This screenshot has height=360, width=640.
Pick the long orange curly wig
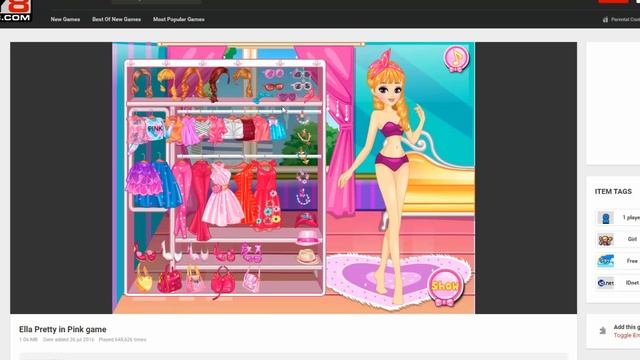(192, 84)
